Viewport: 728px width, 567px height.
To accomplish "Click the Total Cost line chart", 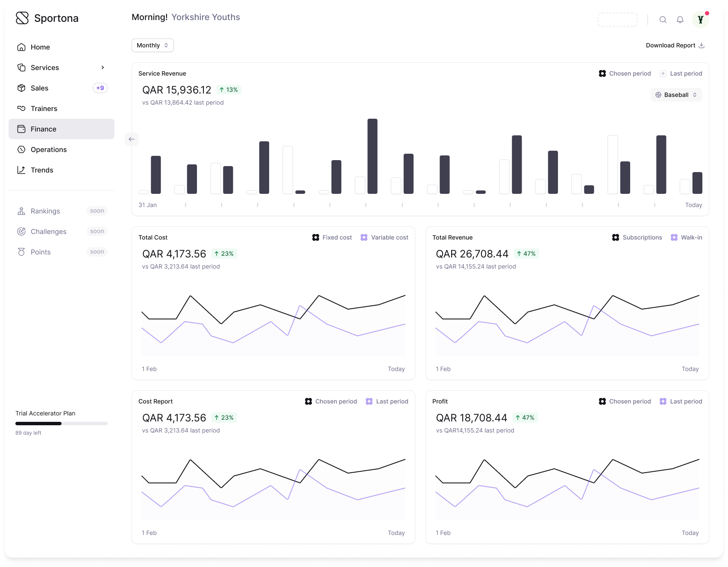I will [x=273, y=324].
